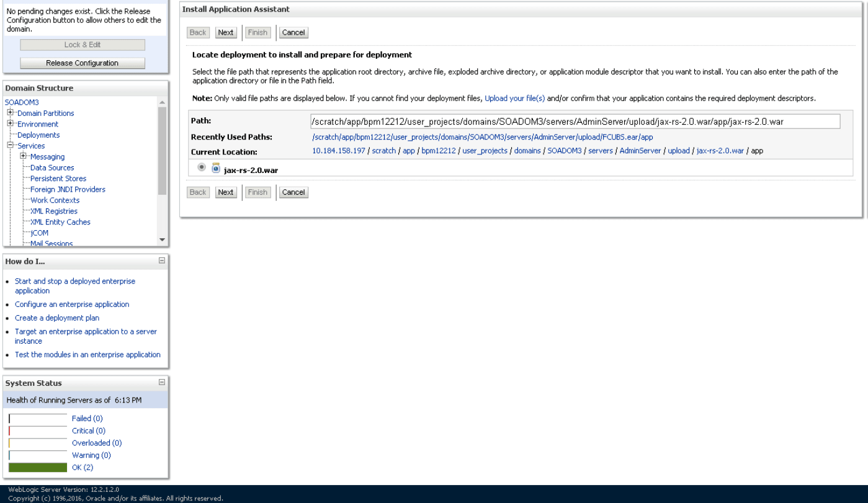Collapse the "How do I..." panel
The height and width of the screenshot is (503, 868).
pos(163,261)
